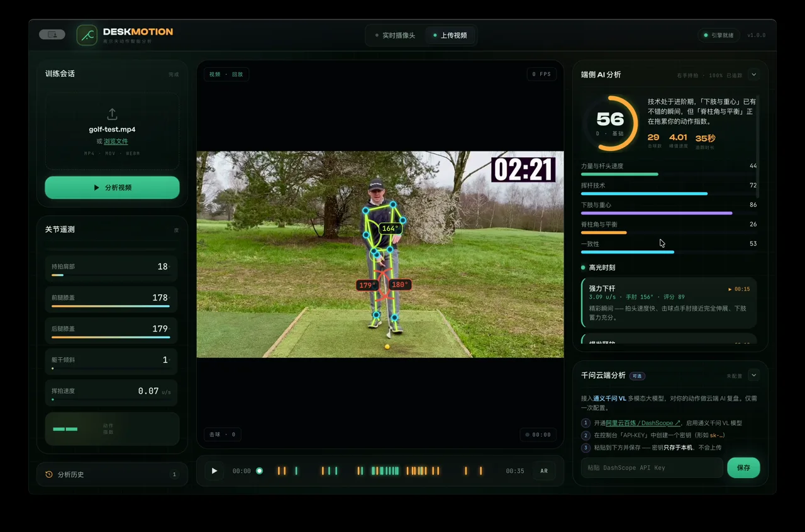Click the timeline playhead dot at 00:00

[259, 471]
